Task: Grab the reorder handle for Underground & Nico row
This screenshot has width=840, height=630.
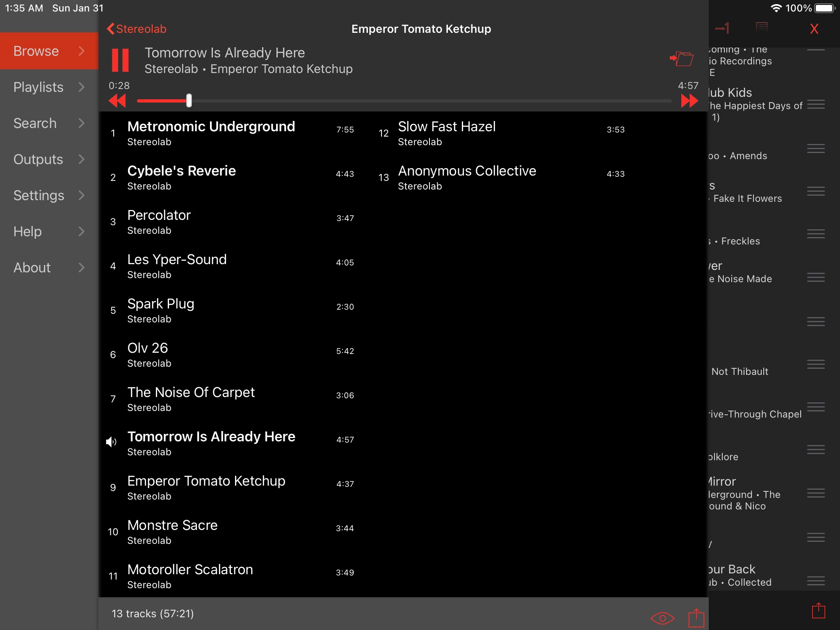Action: [816, 493]
